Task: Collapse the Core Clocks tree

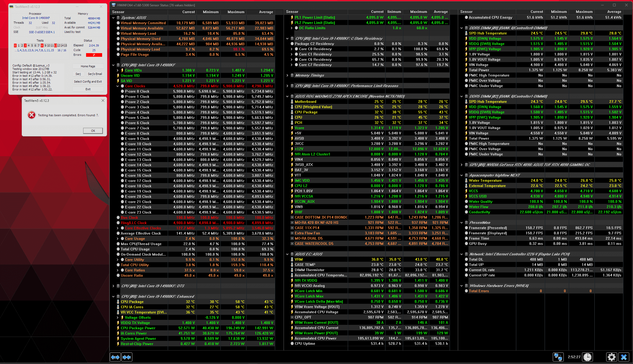Action: (x=118, y=86)
